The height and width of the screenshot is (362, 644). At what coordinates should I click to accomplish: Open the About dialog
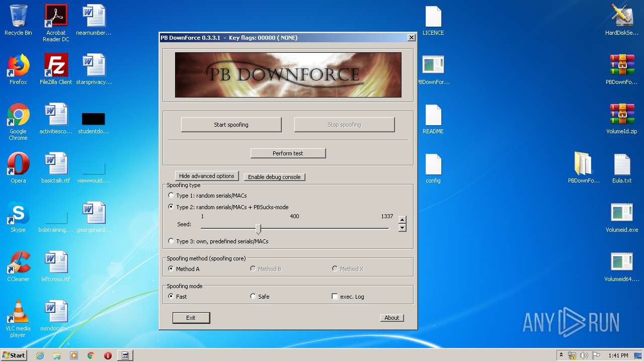tap(392, 318)
